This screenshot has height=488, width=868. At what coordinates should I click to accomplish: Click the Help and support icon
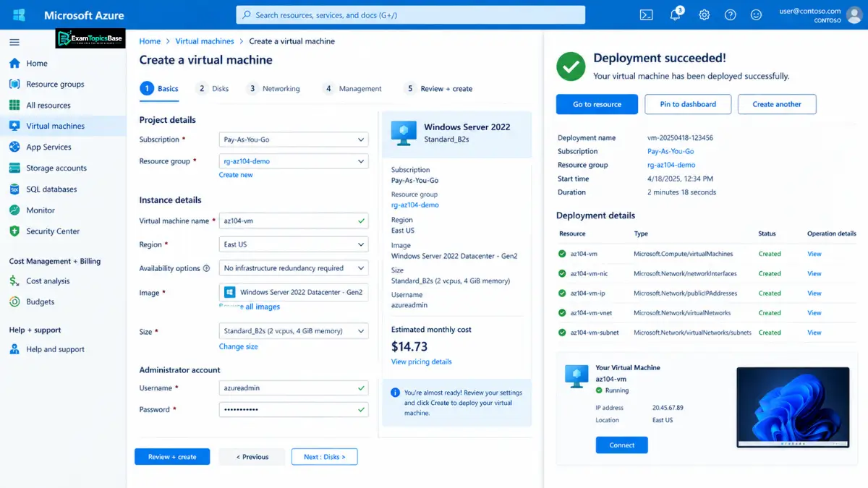14,349
